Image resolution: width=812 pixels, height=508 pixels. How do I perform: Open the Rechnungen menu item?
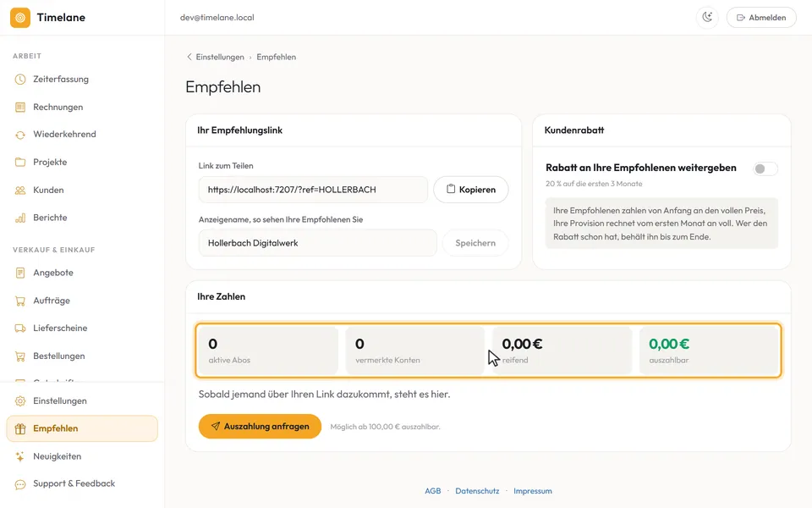82,108
